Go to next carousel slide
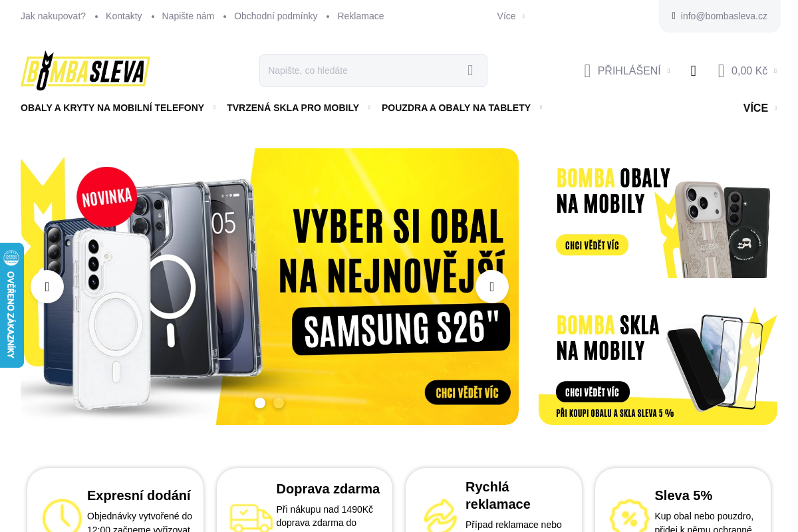The width and height of the screenshot is (798, 532). pyautogui.click(x=492, y=287)
